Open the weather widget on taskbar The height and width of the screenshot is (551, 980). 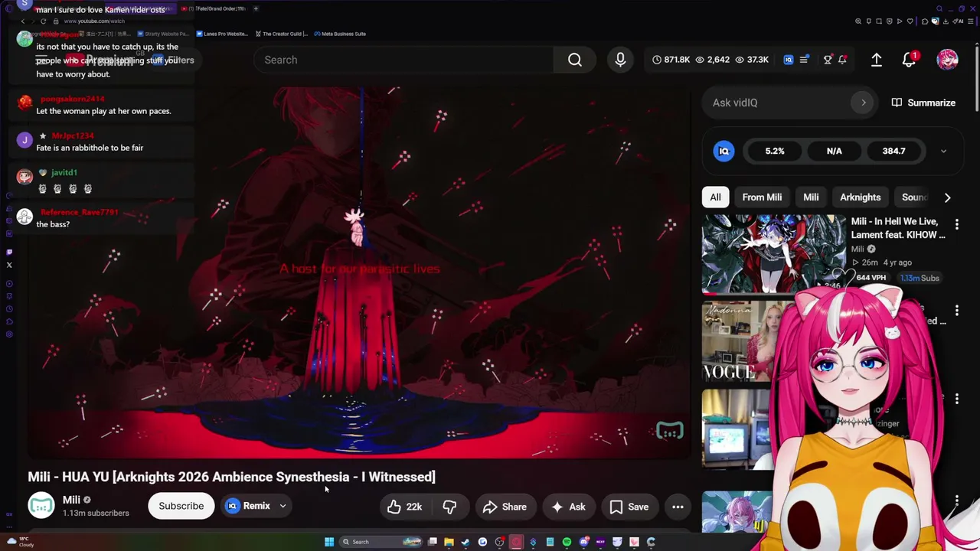click(21, 542)
